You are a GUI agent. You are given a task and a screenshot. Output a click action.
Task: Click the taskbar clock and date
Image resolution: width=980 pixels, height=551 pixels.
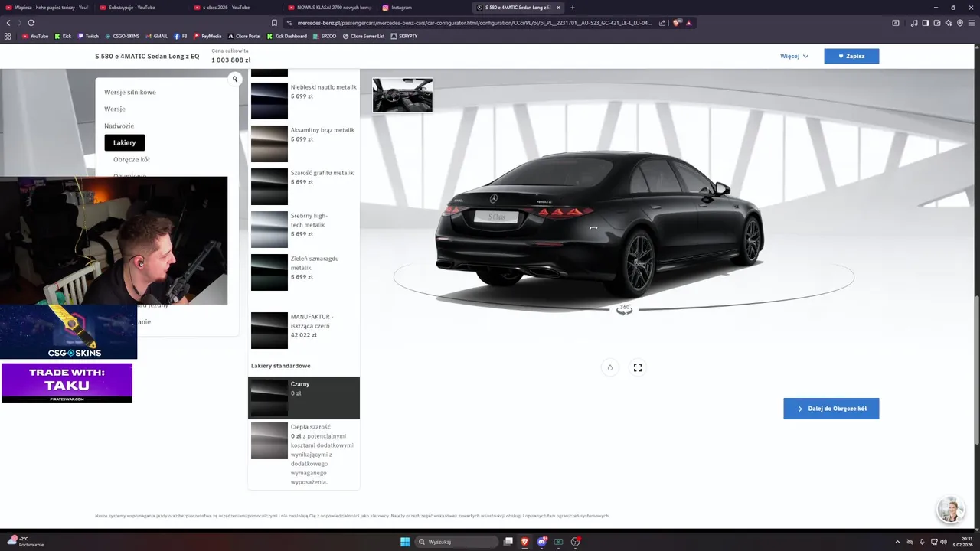(962, 542)
